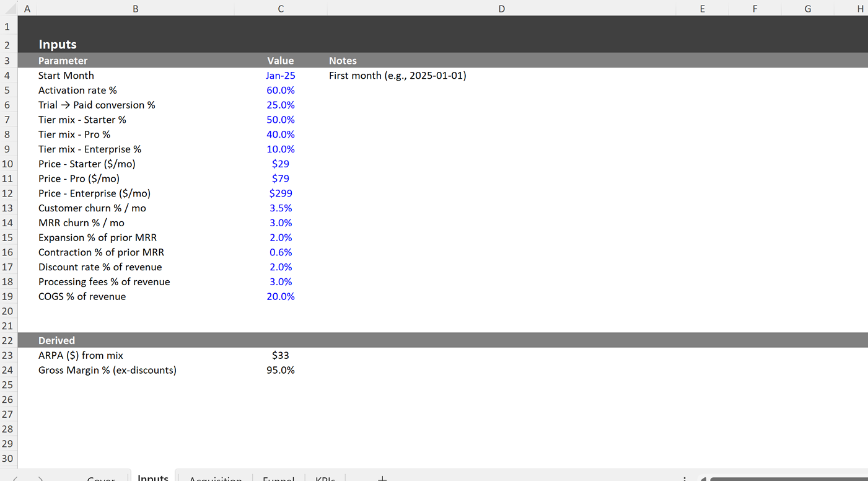868x481 pixels.
Task: Select row 4 header
Action: 8,75
